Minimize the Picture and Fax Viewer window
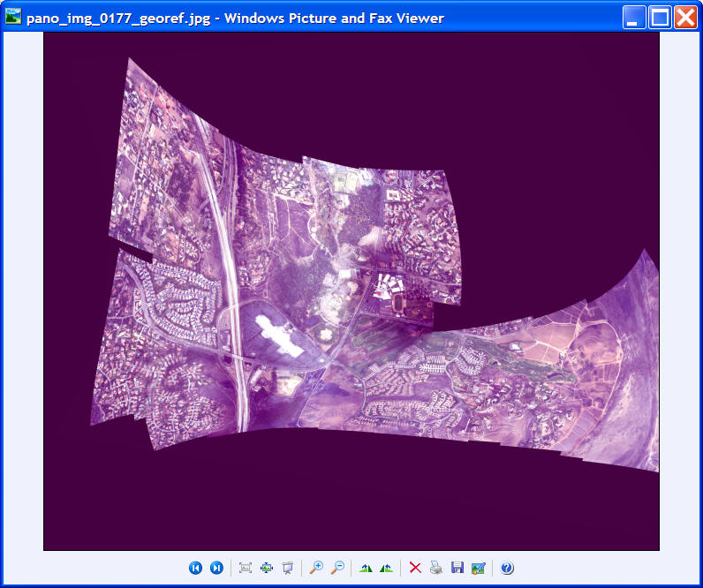Image resolution: width=703 pixels, height=588 pixels. tap(634, 18)
